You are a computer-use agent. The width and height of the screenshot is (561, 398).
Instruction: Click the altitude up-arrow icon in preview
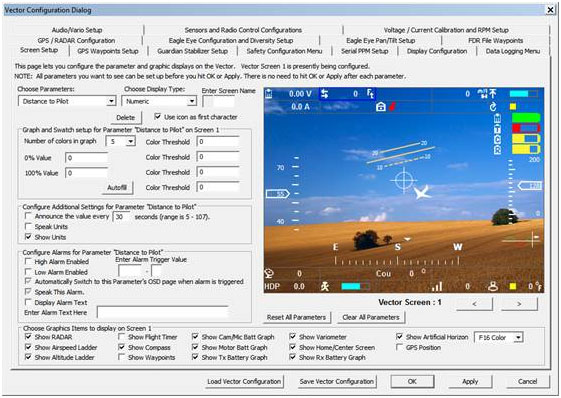click(493, 94)
